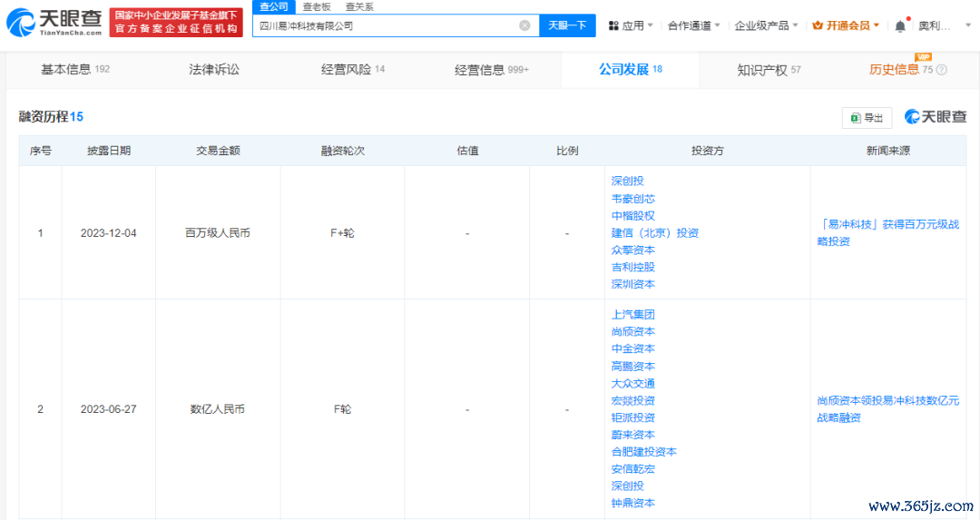Open the 法律诉讼 tab

point(214,69)
